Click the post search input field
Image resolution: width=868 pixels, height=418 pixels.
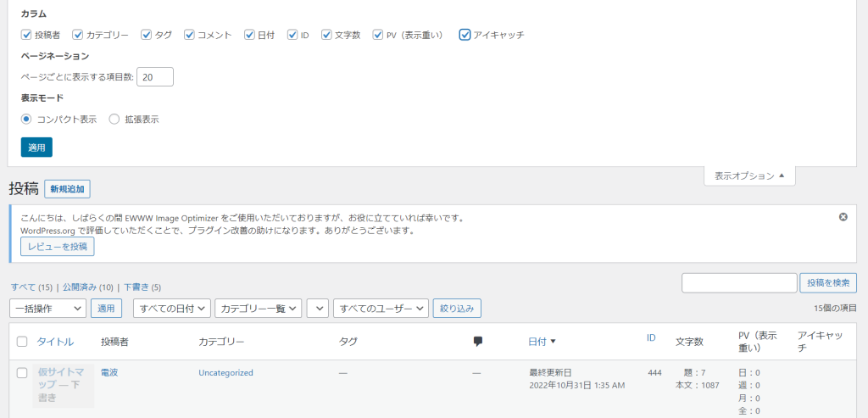click(x=739, y=283)
